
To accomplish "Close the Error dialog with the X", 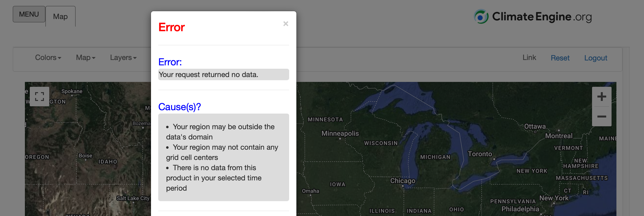I will tap(285, 24).
